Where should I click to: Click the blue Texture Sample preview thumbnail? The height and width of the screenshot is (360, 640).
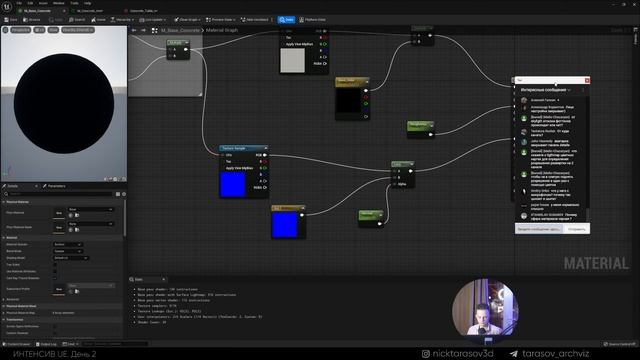click(233, 184)
